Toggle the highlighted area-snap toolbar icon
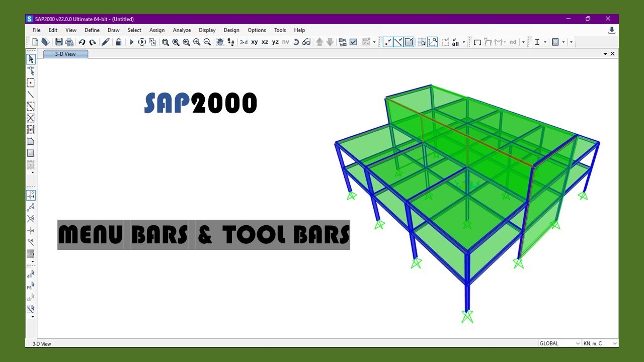The image size is (644, 362). pyautogui.click(x=409, y=42)
